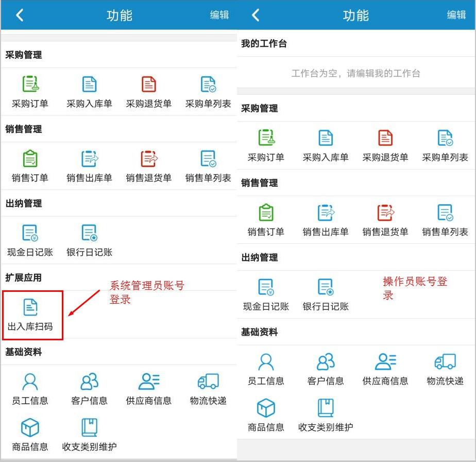
Task: Open 销售退货单 on the operator account screen
Action: [385, 220]
